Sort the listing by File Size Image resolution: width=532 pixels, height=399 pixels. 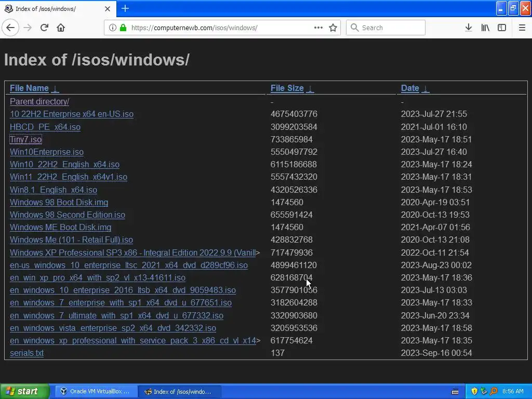coord(287,88)
